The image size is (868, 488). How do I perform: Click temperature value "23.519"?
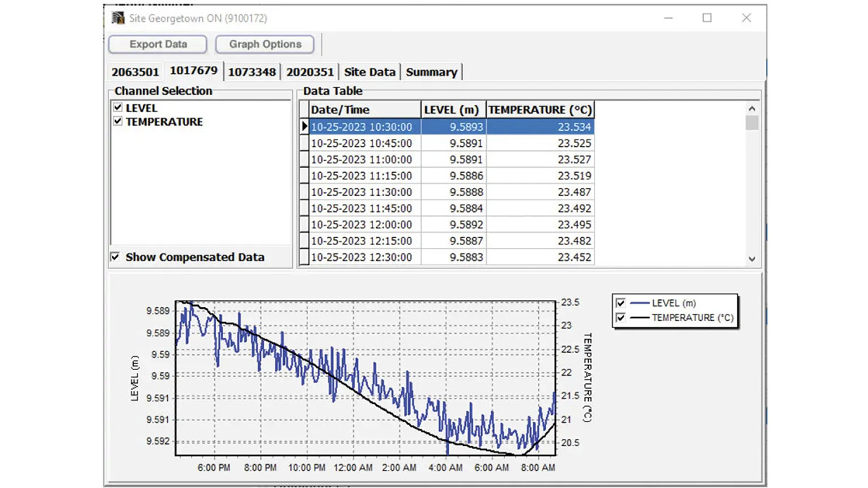[540, 176]
